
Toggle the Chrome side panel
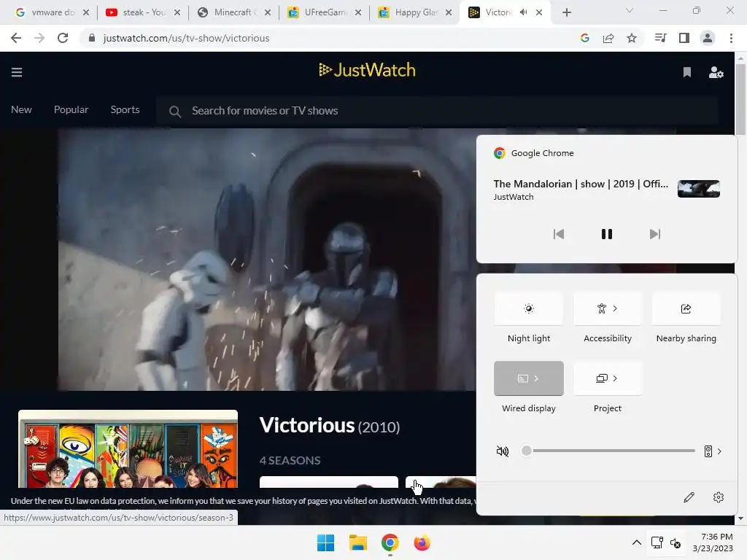point(684,38)
